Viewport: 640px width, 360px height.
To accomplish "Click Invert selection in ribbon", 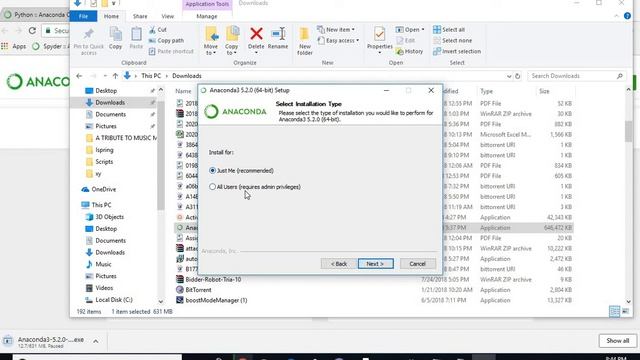I will tap(457, 51).
